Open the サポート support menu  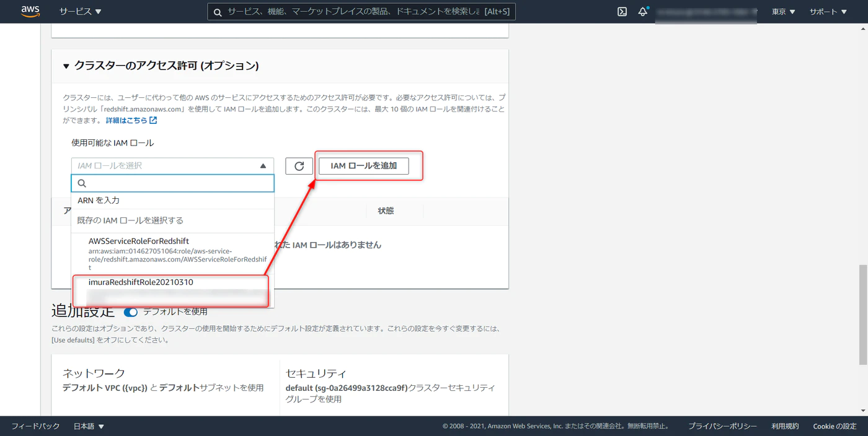click(x=828, y=12)
